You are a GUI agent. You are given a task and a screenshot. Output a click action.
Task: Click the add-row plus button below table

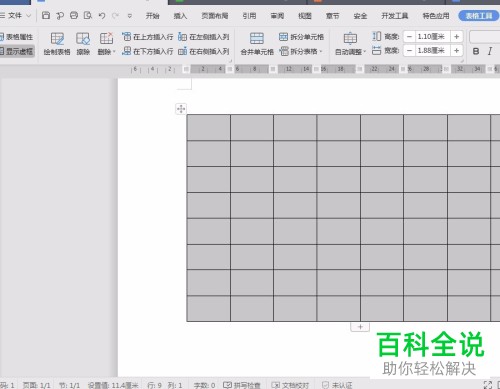360,327
